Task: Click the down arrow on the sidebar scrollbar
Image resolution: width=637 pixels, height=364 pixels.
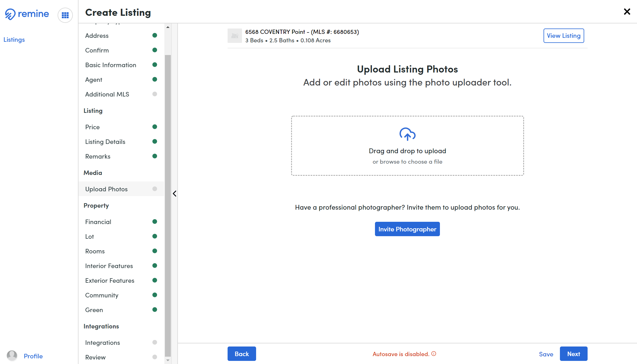Action: tap(168, 360)
